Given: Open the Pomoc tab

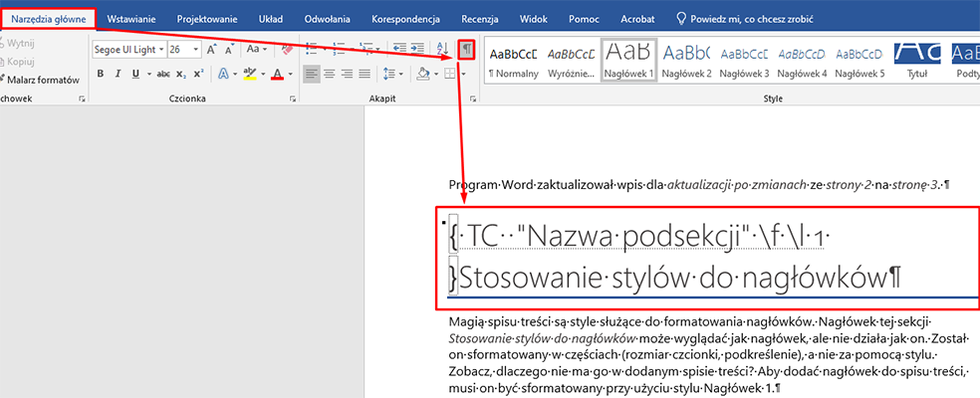Looking at the screenshot, I should [584, 19].
